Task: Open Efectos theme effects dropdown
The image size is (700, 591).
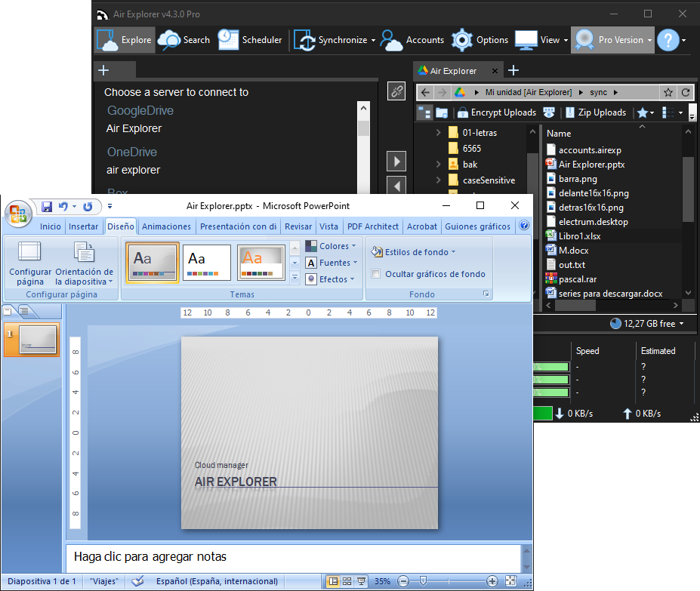Action: [330, 279]
